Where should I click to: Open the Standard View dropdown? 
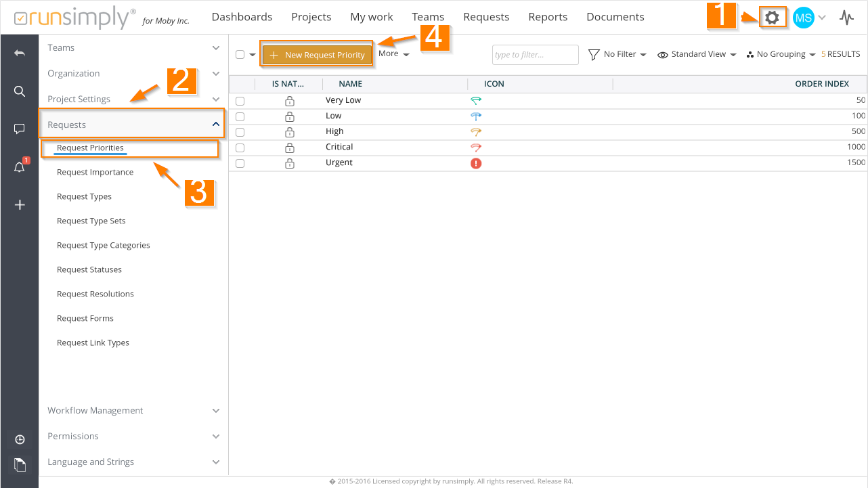tap(697, 54)
